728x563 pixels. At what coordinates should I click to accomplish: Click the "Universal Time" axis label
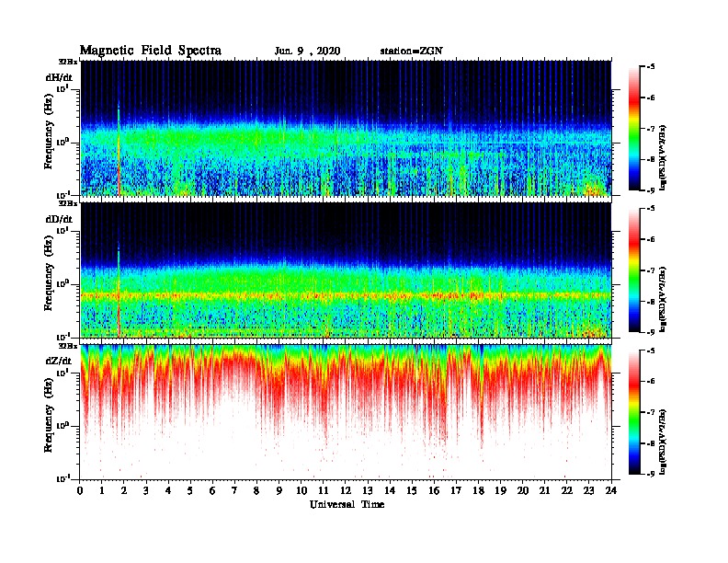pos(347,504)
